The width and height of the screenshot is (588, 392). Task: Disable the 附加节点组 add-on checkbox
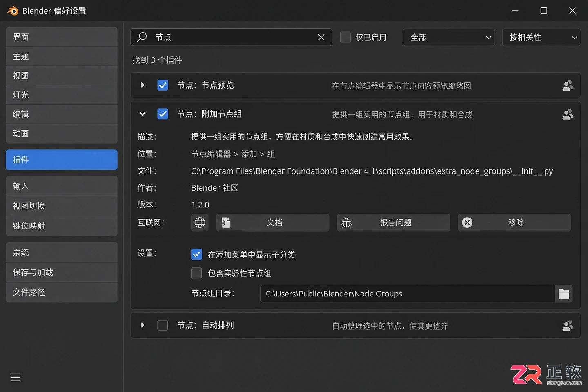point(163,114)
